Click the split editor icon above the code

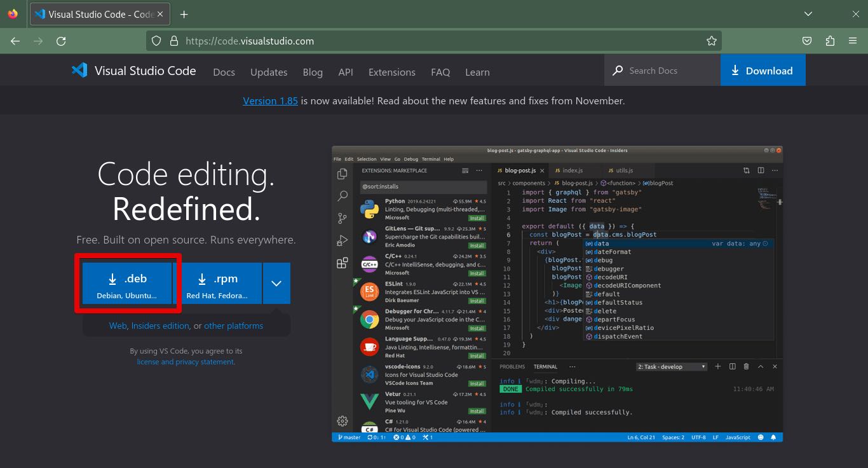coord(761,170)
